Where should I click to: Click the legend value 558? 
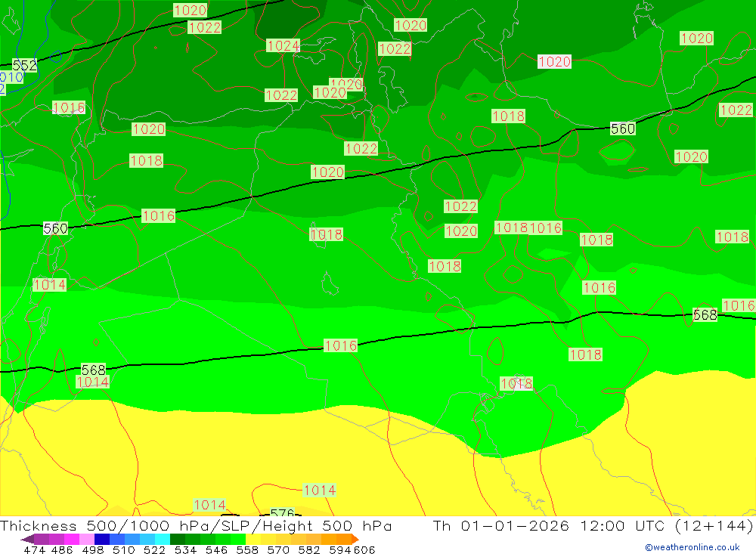tap(247, 549)
